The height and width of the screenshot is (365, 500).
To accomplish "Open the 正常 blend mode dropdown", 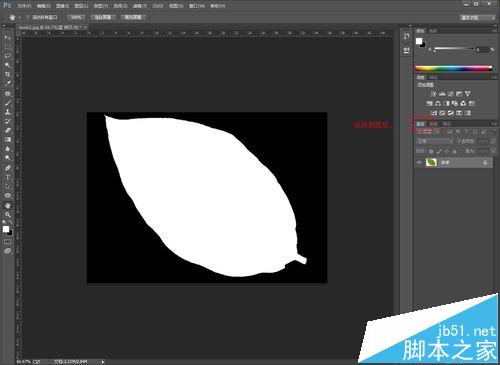I will pyautogui.click(x=435, y=141).
